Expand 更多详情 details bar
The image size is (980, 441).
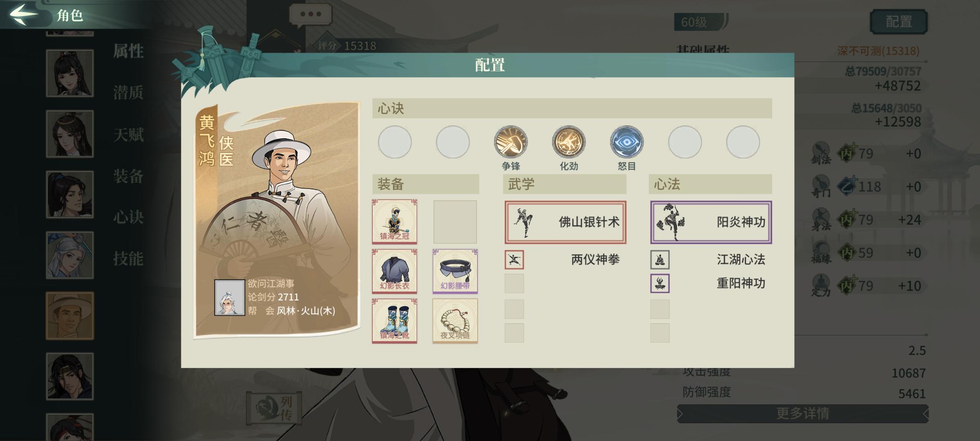803,414
